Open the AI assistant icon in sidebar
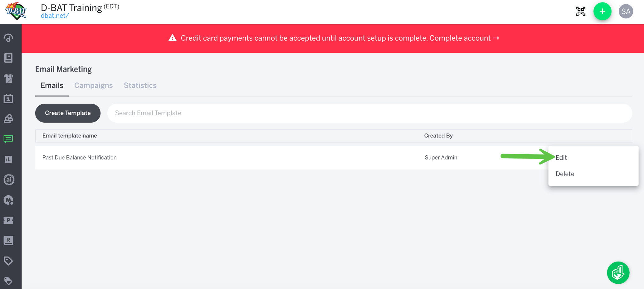 [x=8, y=179]
